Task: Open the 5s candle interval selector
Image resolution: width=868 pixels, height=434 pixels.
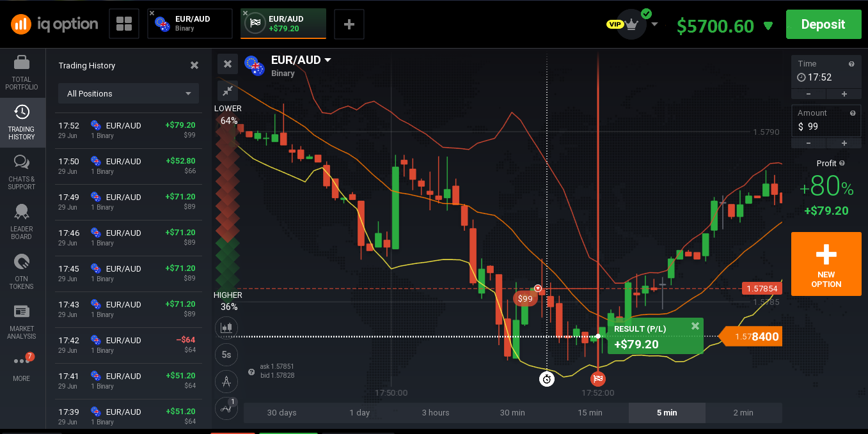Action: click(x=226, y=355)
